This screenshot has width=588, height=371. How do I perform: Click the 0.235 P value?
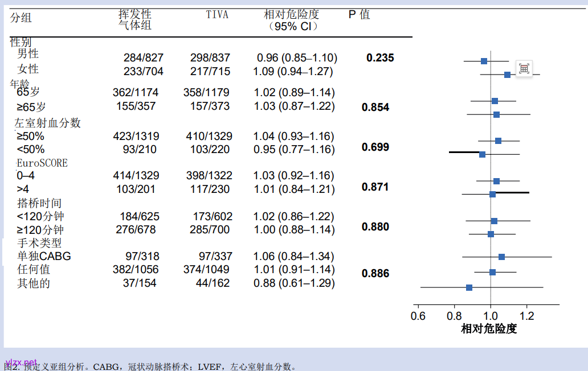[380, 58]
